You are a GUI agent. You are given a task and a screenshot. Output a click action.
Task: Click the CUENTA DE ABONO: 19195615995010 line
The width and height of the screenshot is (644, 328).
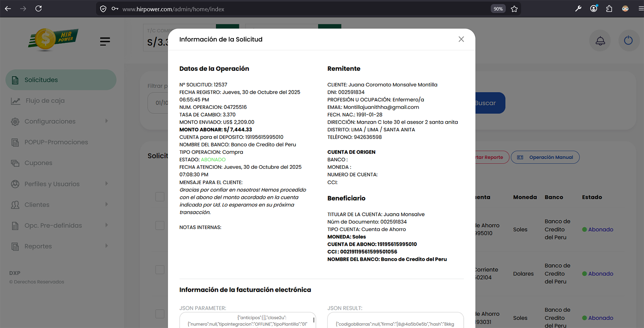[x=372, y=244]
